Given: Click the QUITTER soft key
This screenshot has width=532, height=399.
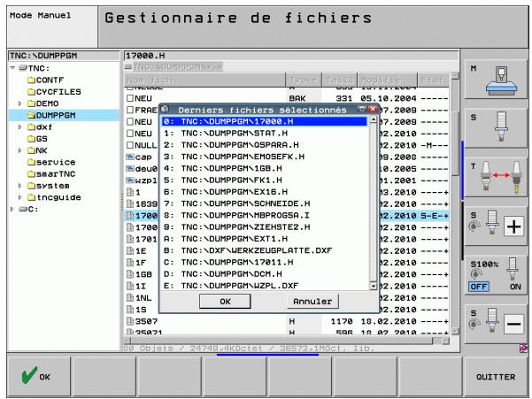Looking at the screenshot, I should tap(496, 376).
